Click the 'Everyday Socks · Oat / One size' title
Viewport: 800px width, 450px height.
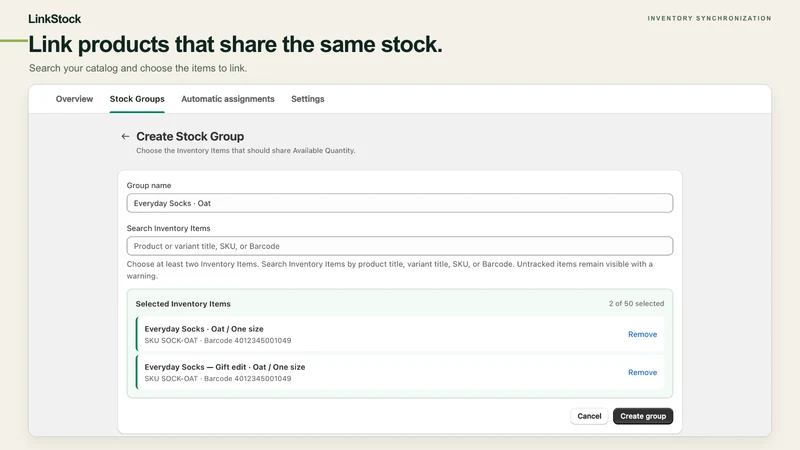[204, 329]
